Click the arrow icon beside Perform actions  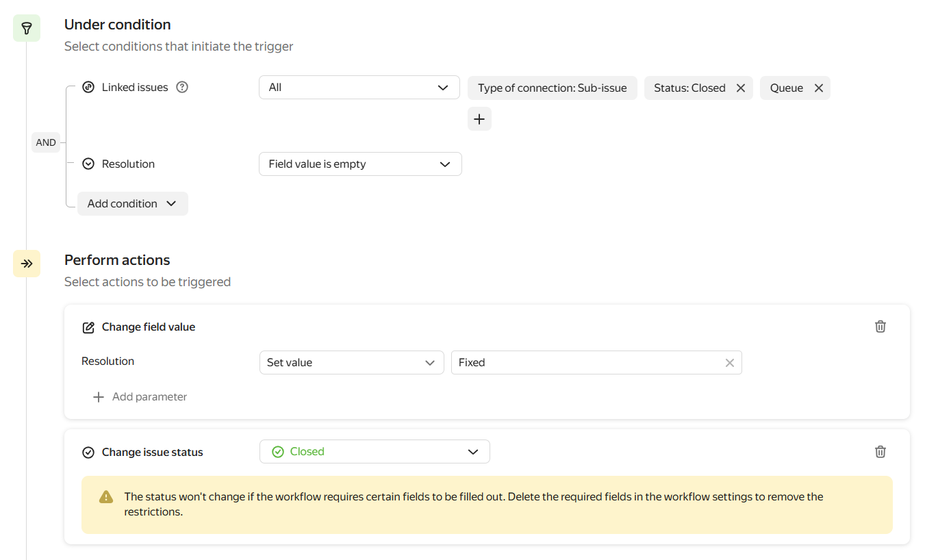[27, 264]
